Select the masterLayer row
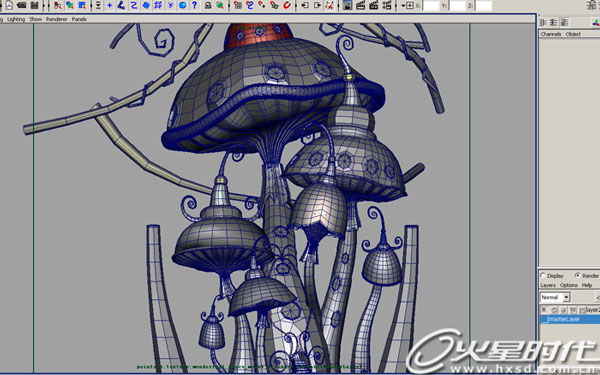 click(570, 319)
